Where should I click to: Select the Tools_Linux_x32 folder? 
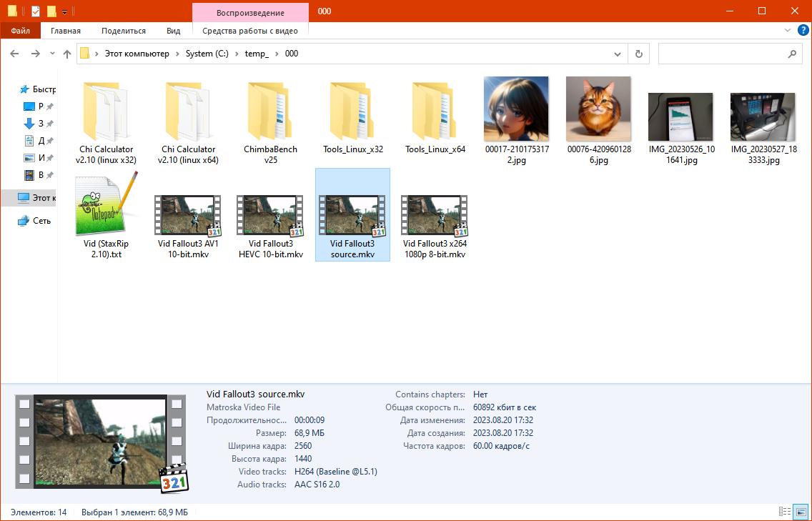[x=352, y=116]
